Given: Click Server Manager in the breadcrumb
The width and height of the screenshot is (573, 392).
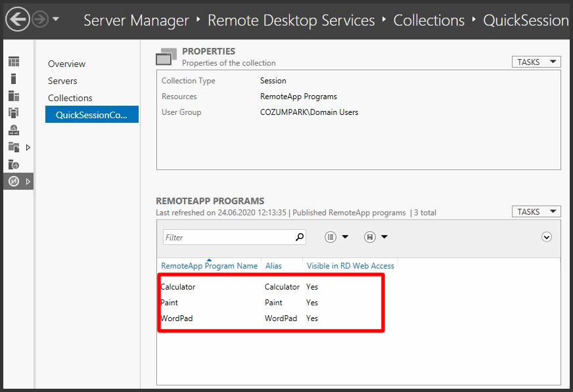Looking at the screenshot, I should click(x=136, y=20).
